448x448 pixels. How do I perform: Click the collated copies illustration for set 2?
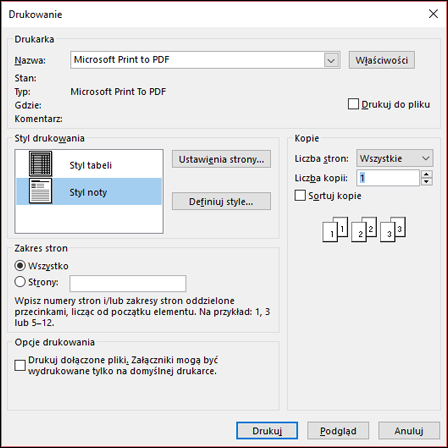pyautogui.click(x=364, y=229)
